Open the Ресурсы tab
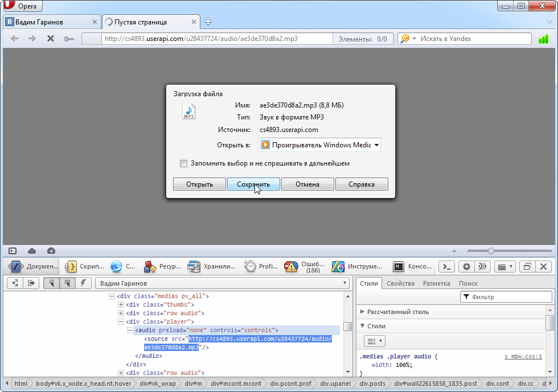 coord(162,266)
